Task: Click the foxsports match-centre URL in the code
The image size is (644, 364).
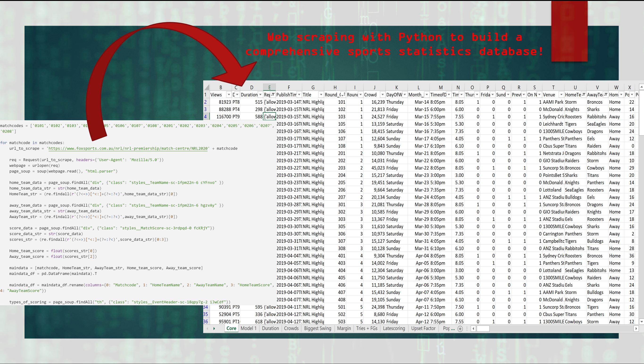Action: point(128,149)
